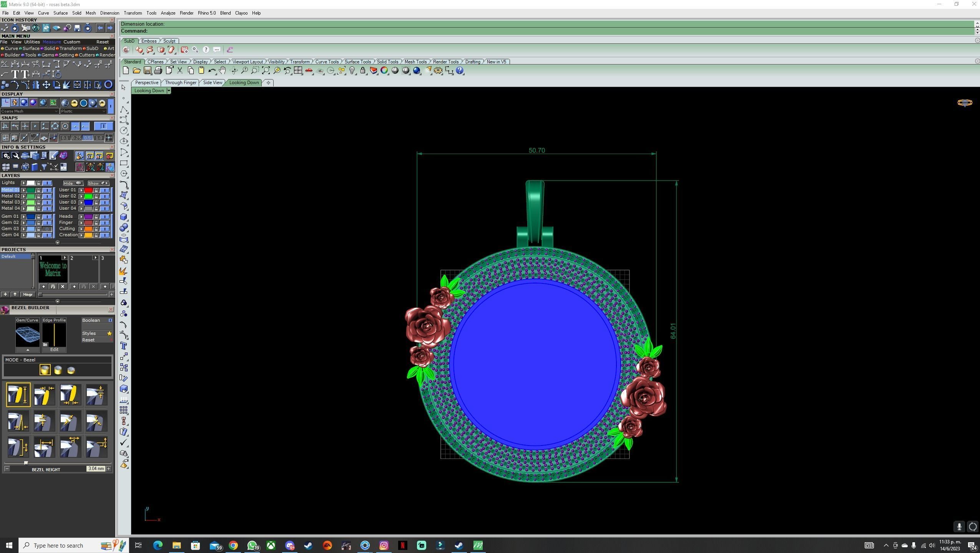Click the Undo icon in Standard toolbar
The height and width of the screenshot is (553, 980).
[211, 71]
